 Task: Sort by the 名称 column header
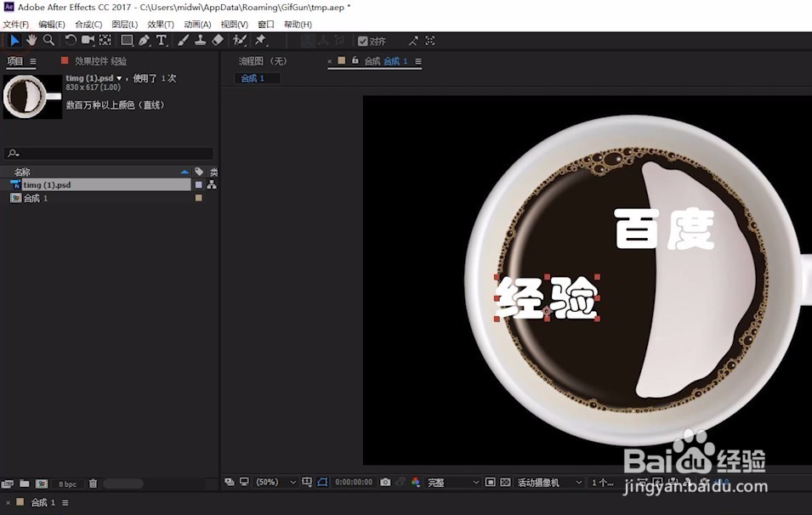click(x=22, y=172)
